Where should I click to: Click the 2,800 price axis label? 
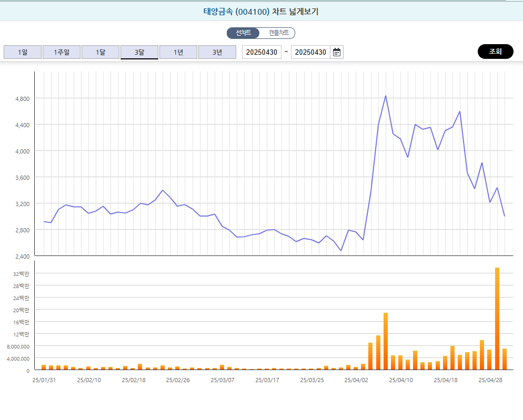coord(22,230)
